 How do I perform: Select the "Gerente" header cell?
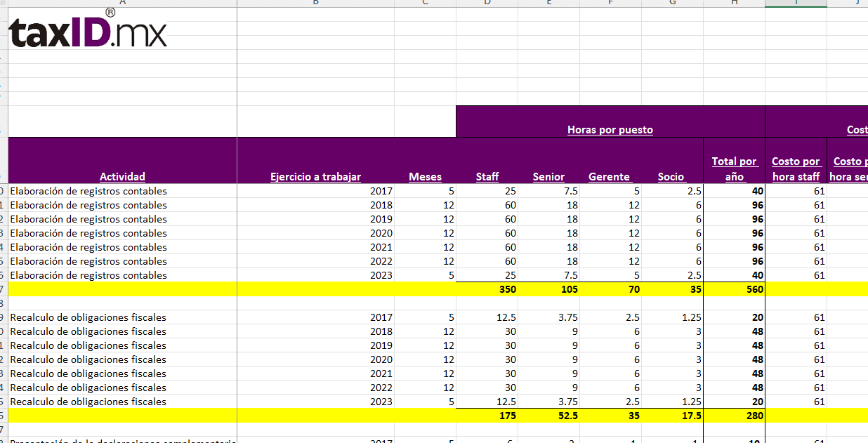click(610, 176)
